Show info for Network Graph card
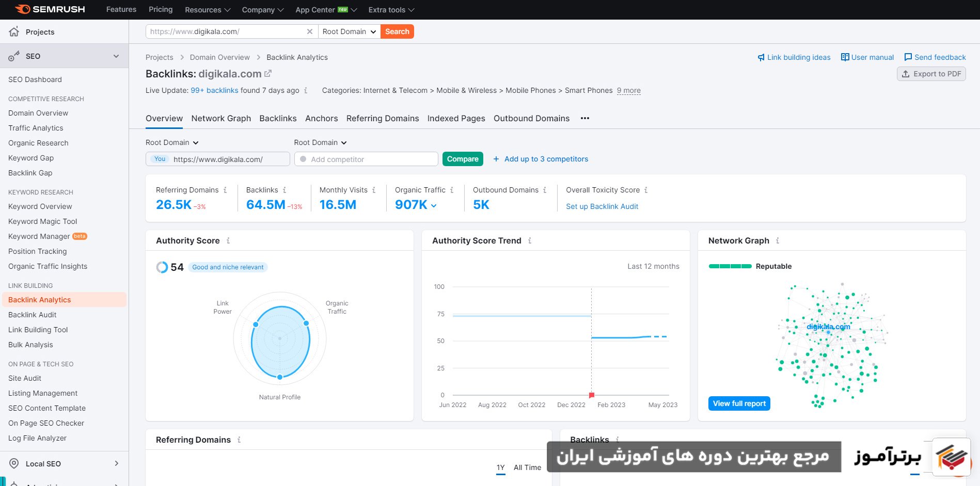The height and width of the screenshot is (486, 980). tap(778, 240)
